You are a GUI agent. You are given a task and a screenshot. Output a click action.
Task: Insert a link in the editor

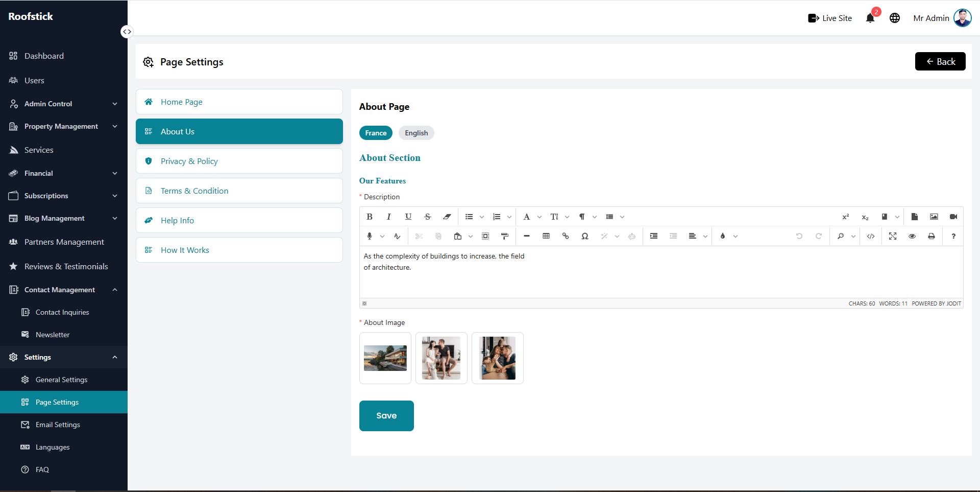click(x=566, y=236)
